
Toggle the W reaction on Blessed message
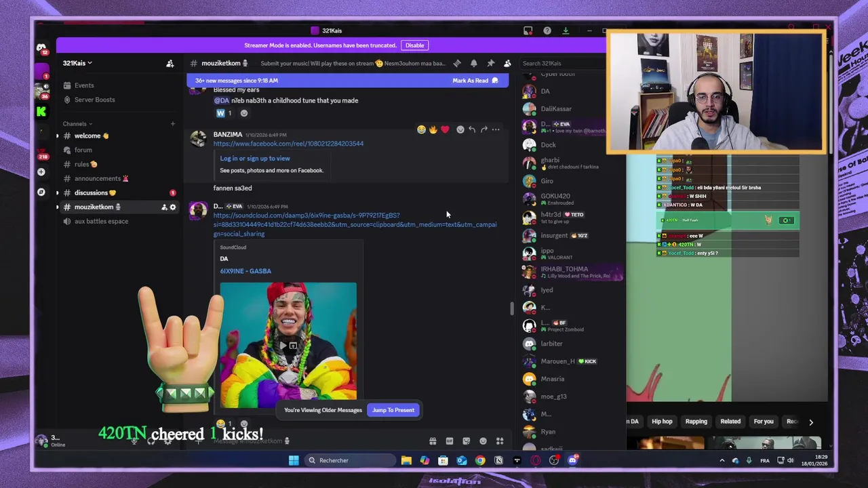click(224, 113)
